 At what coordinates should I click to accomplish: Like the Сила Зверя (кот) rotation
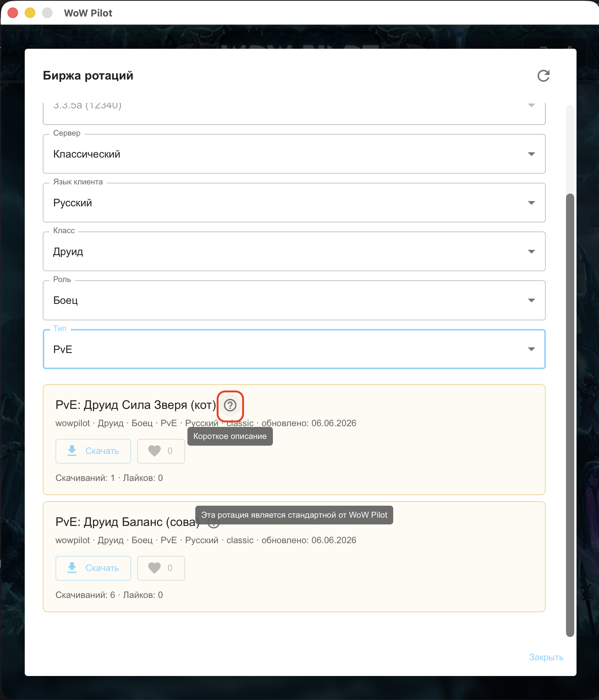[x=161, y=451]
